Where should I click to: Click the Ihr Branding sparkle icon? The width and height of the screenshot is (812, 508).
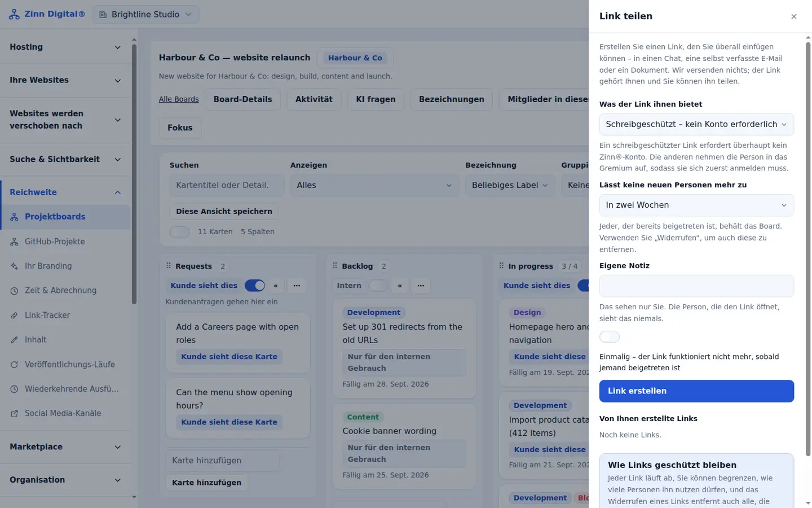(x=14, y=266)
